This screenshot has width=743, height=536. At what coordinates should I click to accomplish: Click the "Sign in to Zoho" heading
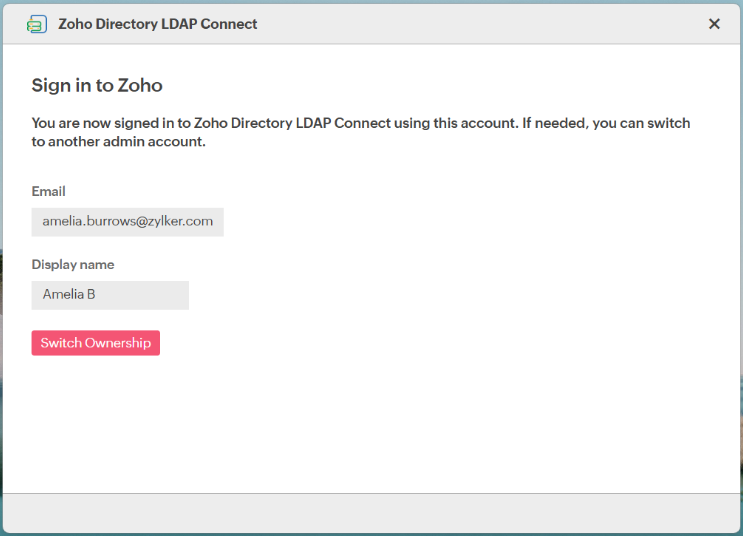click(x=97, y=85)
